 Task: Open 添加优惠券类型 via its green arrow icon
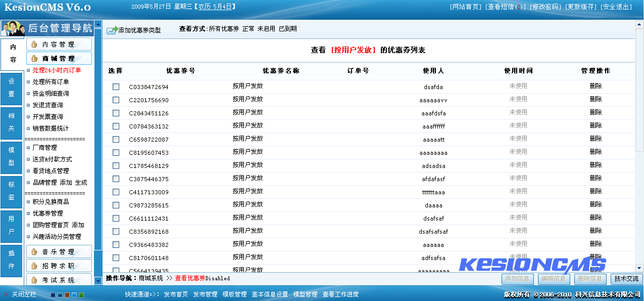point(111,30)
